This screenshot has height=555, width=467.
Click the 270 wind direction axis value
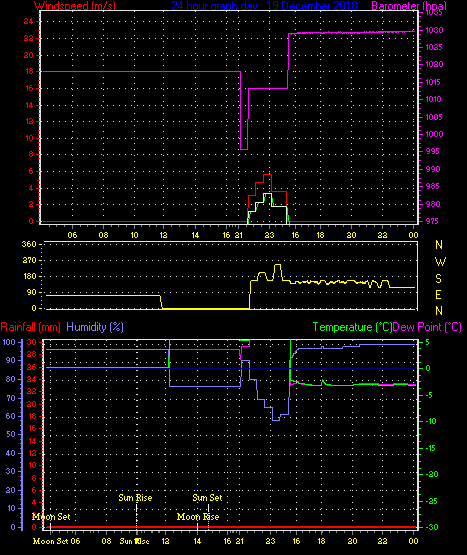point(29,260)
